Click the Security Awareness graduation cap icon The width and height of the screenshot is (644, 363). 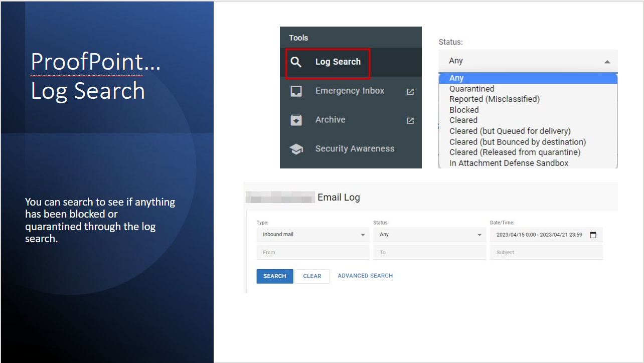pos(296,149)
